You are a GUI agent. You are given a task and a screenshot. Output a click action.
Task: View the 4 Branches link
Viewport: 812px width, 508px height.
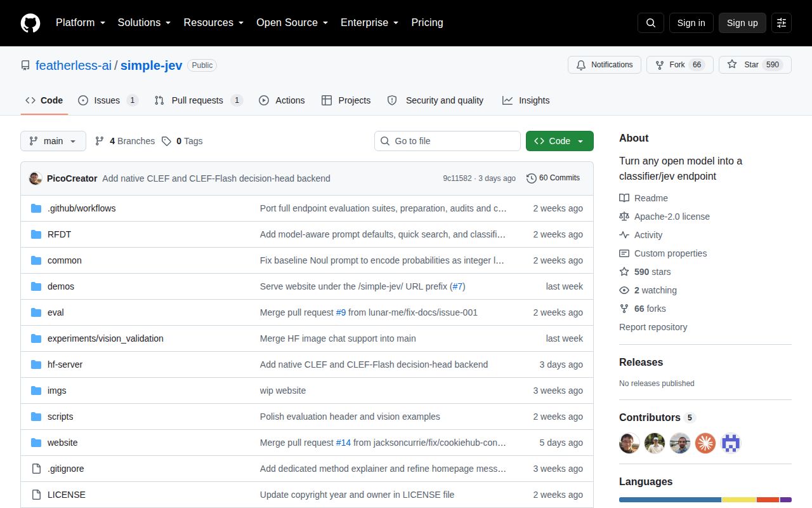pyautogui.click(x=125, y=141)
